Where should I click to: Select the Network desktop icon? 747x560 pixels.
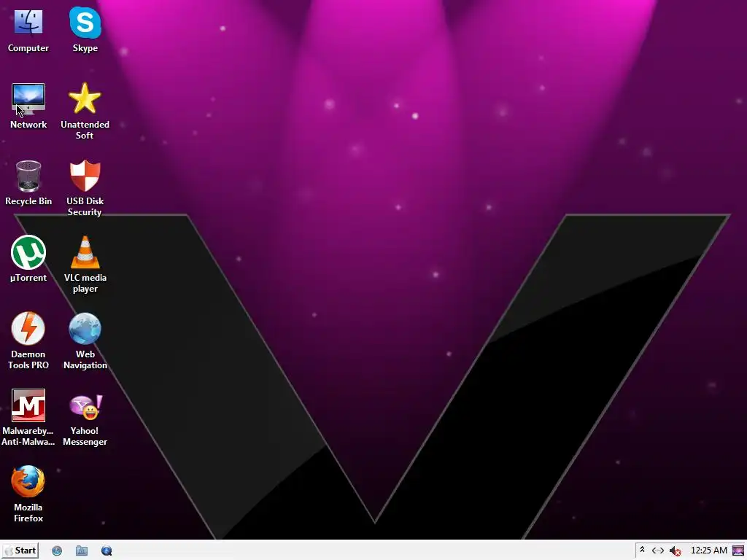(x=28, y=98)
